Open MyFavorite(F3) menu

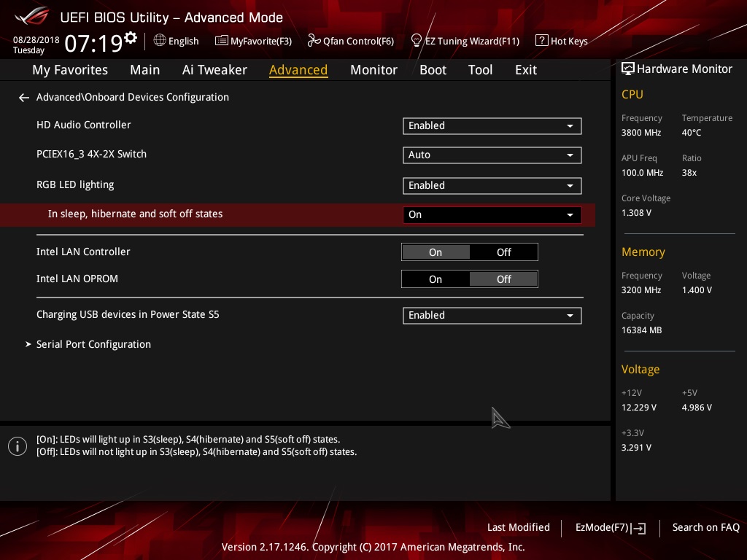click(x=253, y=41)
